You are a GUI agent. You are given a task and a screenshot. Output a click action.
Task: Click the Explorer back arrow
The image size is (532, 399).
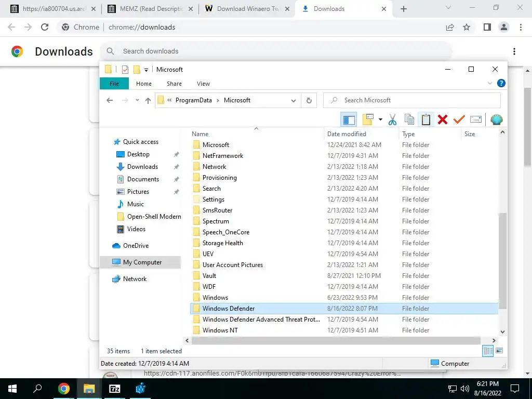click(x=110, y=100)
